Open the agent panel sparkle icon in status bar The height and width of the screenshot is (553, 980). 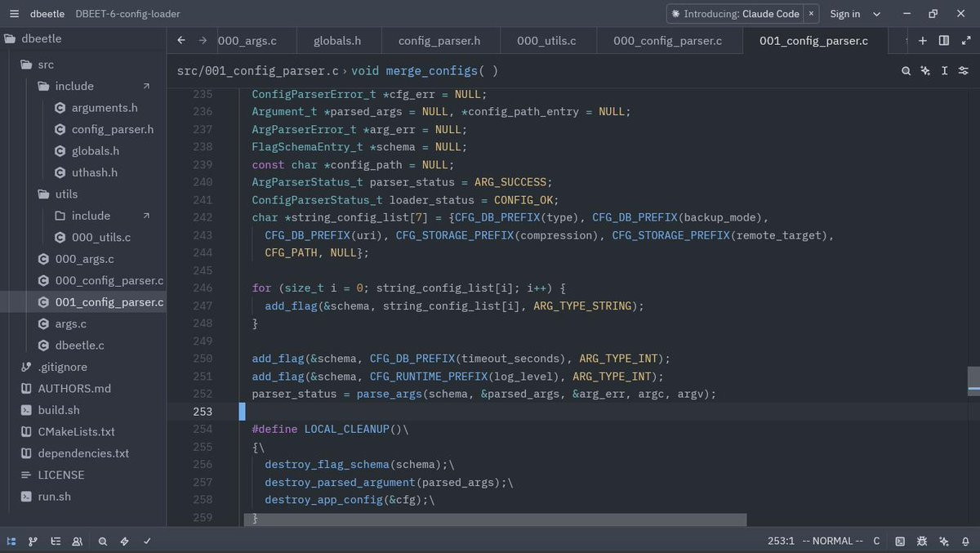tap(944, 541)
